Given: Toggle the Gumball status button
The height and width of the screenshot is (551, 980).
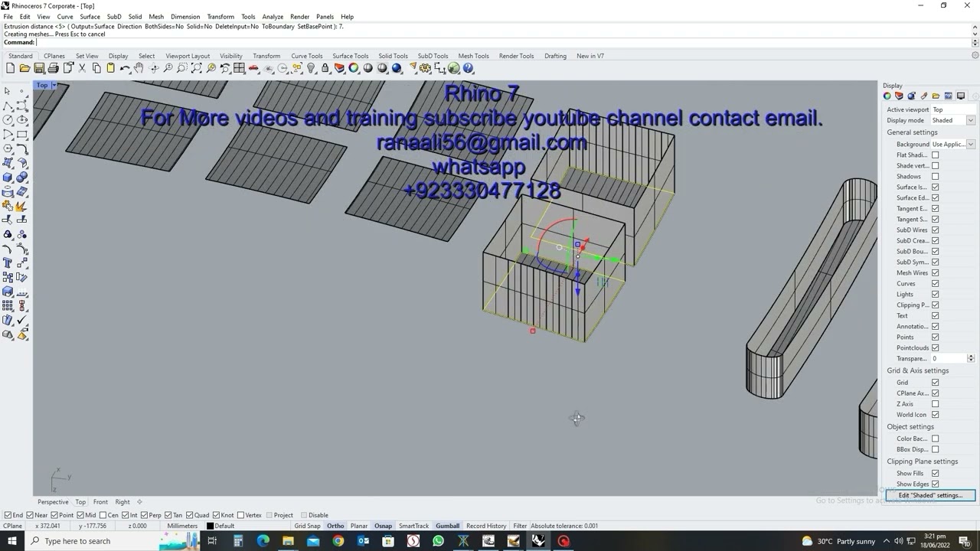Looking at the screenshot, I should pos(447,526).
